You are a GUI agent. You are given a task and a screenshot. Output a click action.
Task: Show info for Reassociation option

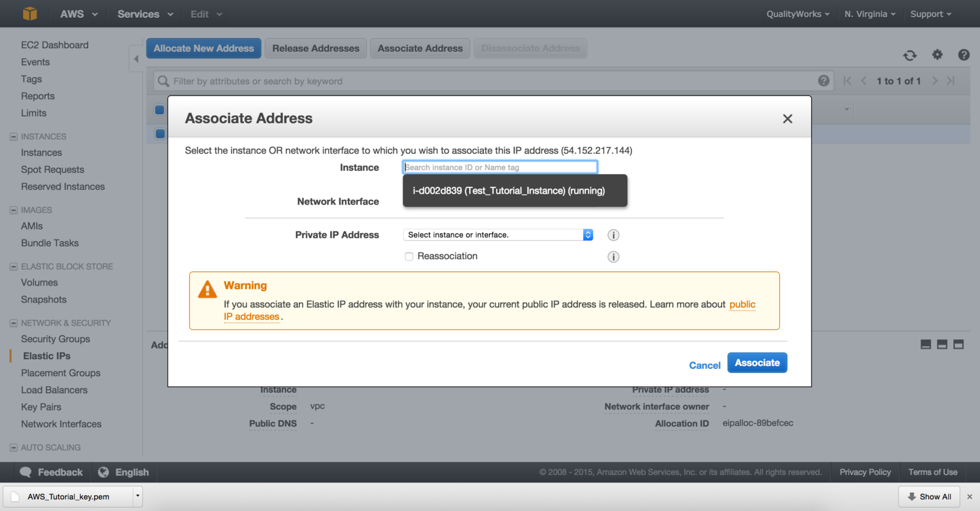click(x=613, y=257)
